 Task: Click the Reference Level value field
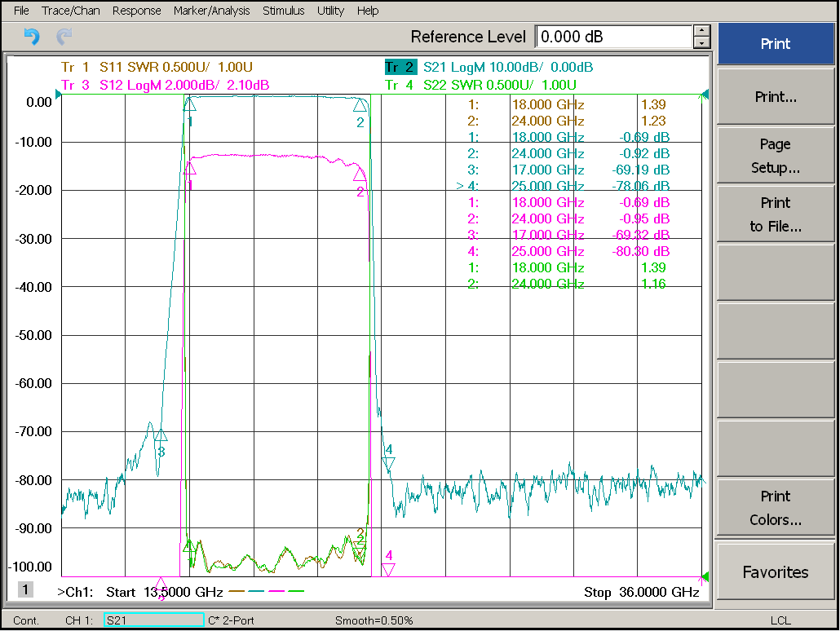point(614,37)
